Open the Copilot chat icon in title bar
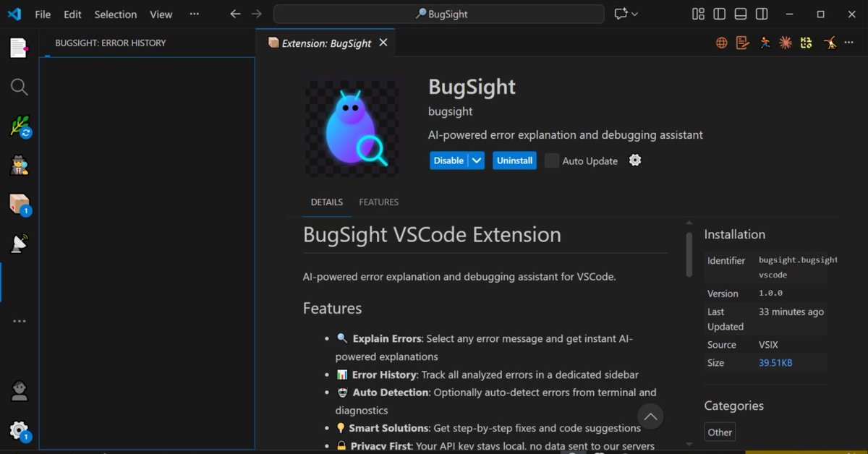Screen dimensions: 868x454 620,14
